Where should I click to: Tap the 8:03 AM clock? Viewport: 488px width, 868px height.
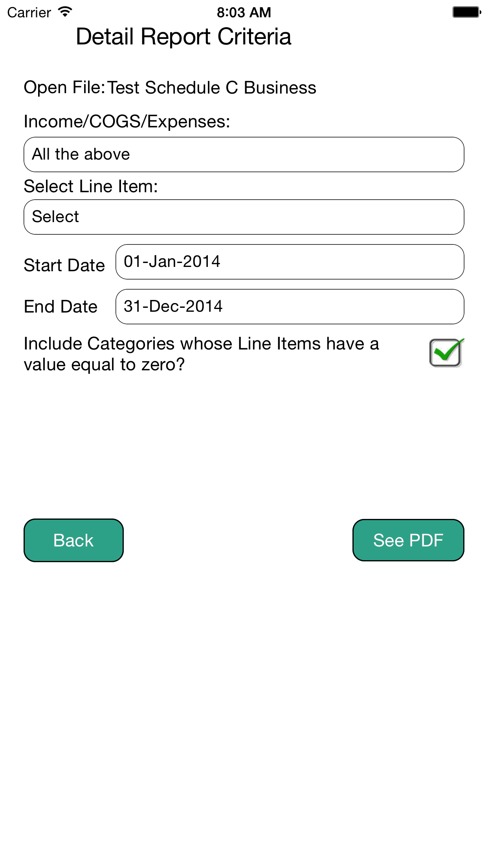[244, 13]
